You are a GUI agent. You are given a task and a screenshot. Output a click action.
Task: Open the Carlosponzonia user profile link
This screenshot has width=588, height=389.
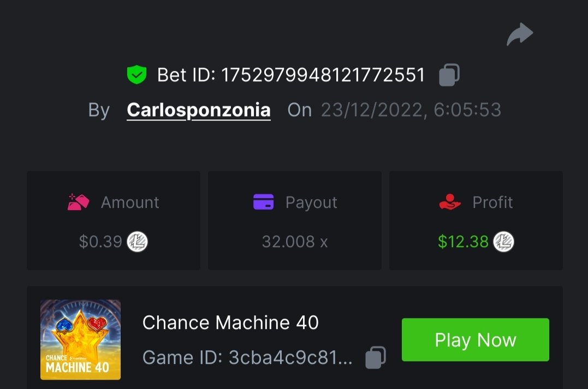click(199, 110)
